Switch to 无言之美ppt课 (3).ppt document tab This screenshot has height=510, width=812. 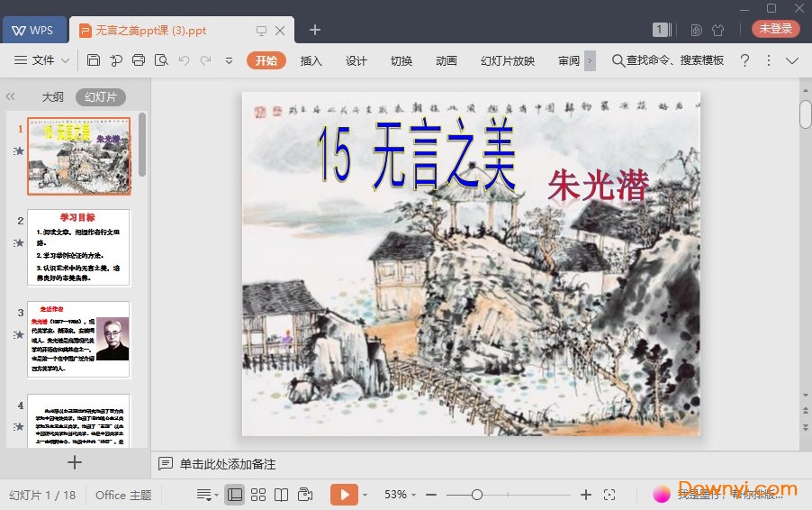point(151,31)
